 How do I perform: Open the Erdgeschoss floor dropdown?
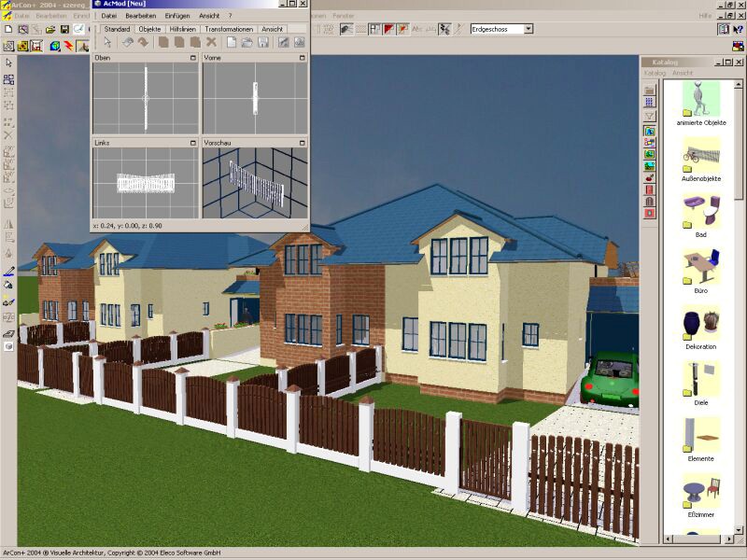[528, 30]
